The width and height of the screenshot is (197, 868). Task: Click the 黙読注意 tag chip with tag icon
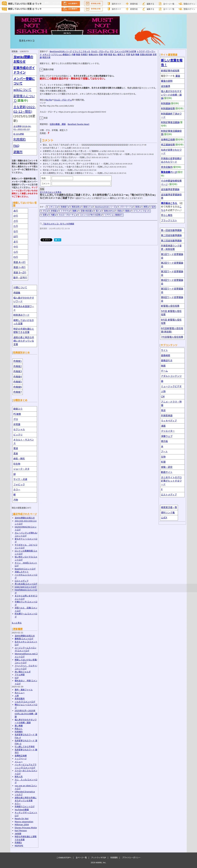click(x=74, y=207)
